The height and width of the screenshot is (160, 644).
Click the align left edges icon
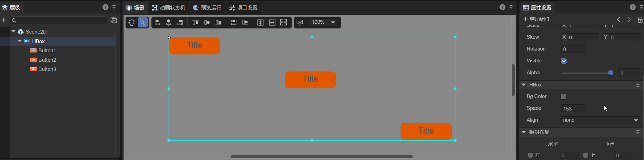click(x=157, y=22)
